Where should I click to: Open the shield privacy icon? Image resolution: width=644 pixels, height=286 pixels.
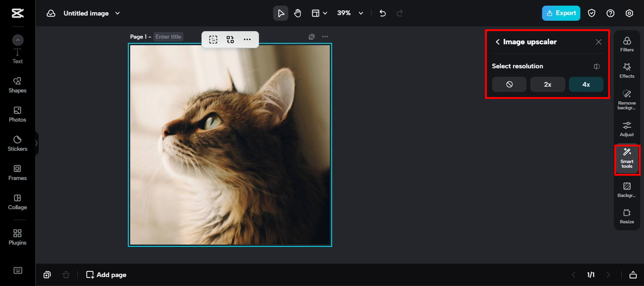click(592, 13)
